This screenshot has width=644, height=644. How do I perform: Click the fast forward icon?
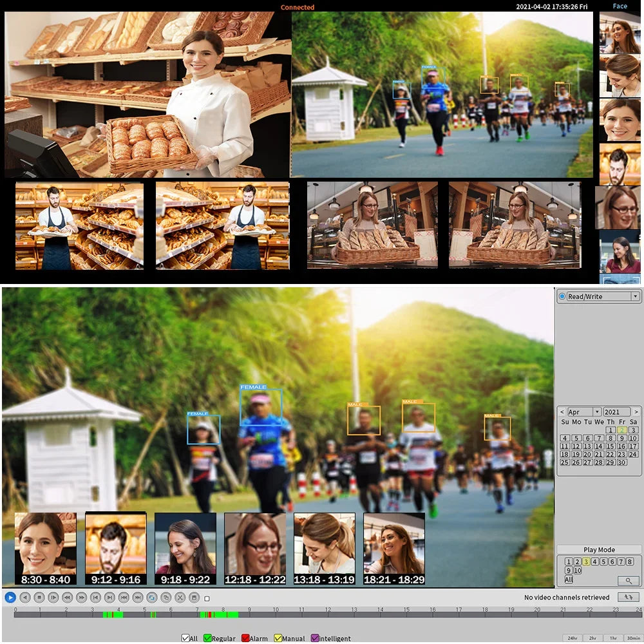pos(81,598)
